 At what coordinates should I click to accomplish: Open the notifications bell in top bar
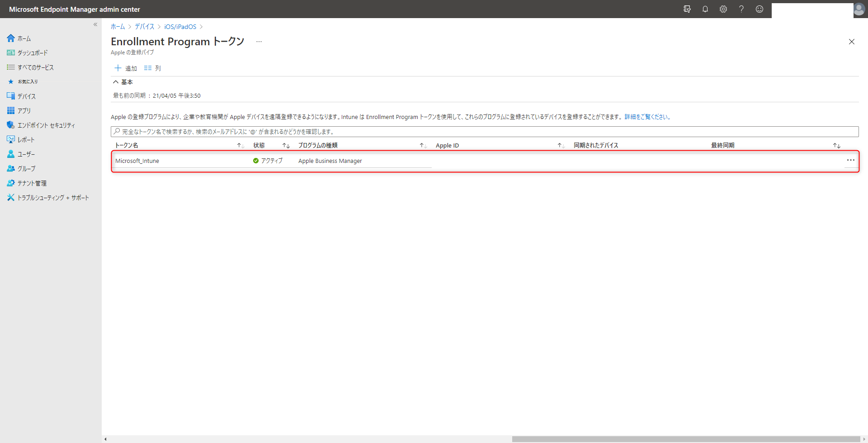pyautogui.click(x=705, y=9)
